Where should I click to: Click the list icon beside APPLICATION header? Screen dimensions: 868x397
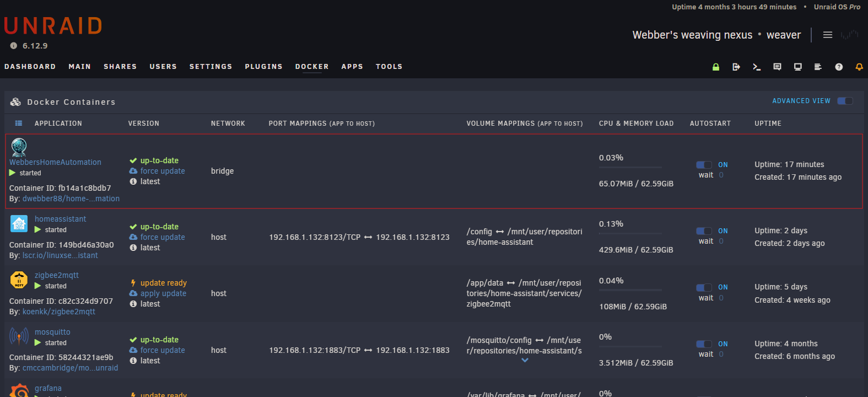(19, 124)
